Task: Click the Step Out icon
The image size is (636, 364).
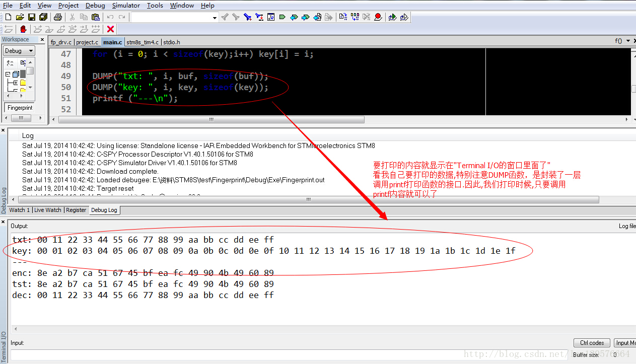Action: 61,29
